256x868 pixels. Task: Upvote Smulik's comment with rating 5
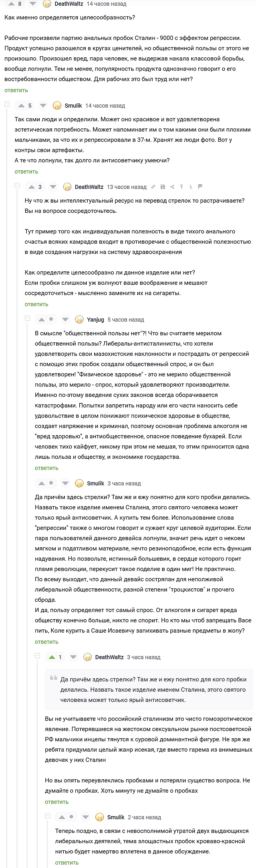coord(22,106)
